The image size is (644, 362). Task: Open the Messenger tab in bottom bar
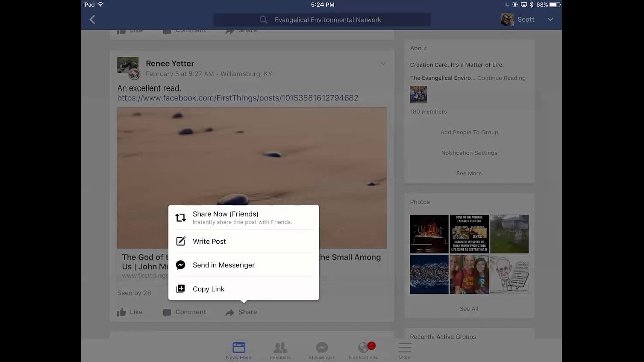322,350
